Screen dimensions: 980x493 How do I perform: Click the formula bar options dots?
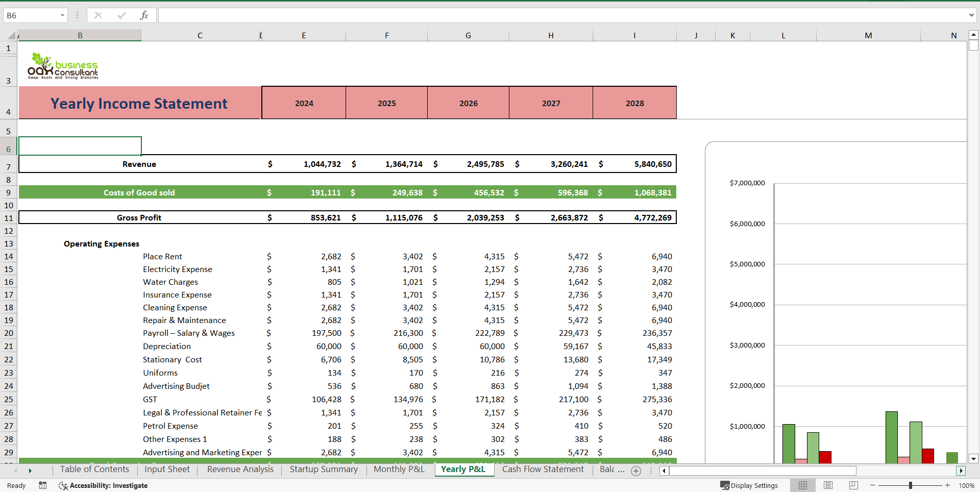click(77, 15)
